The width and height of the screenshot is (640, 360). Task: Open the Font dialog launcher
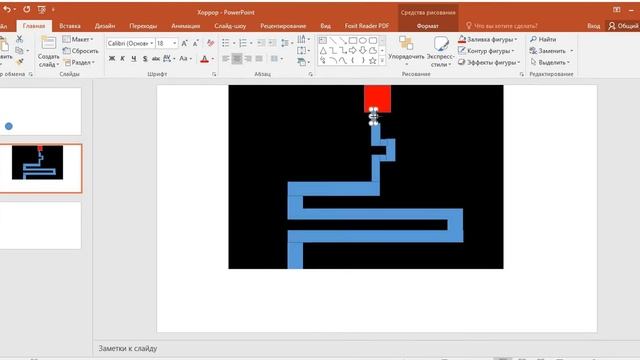point(214,74)
